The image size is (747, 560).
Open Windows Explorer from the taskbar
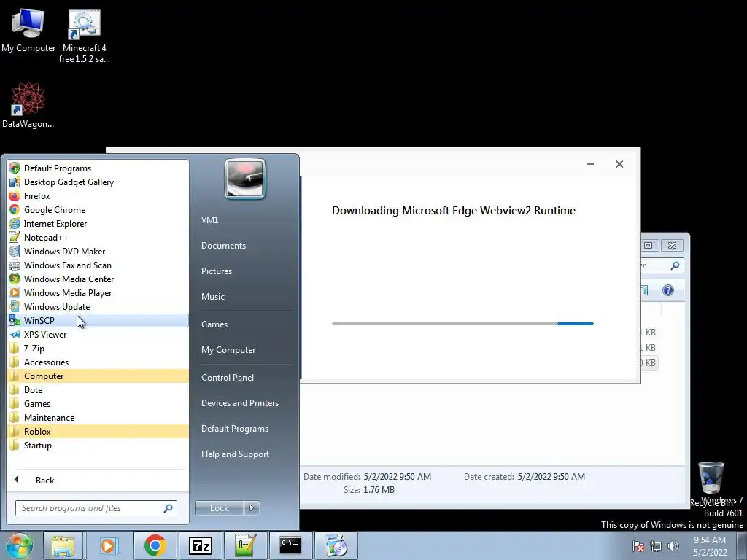(x=63, y=545)
